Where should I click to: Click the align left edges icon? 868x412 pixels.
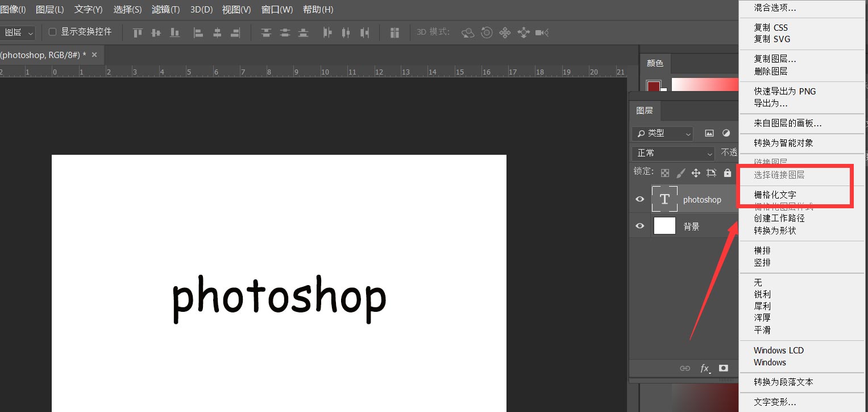(x=198, y=33)
